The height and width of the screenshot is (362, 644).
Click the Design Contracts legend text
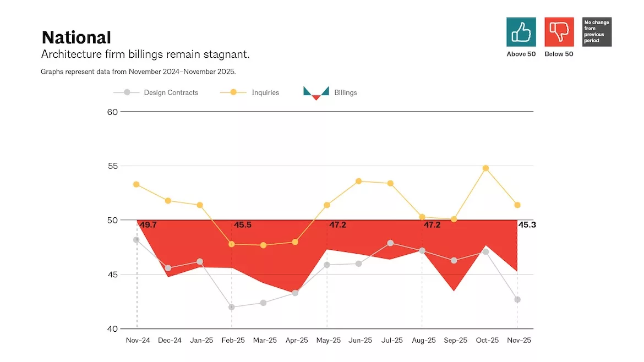[171, 93]
